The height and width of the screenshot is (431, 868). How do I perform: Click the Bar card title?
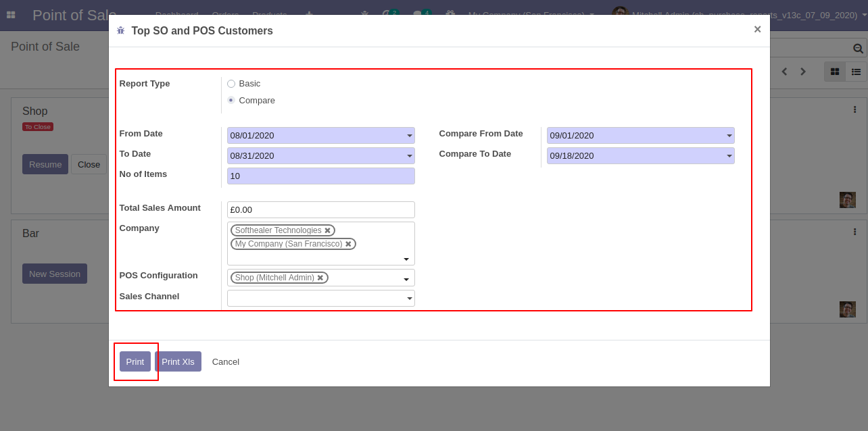30,233
